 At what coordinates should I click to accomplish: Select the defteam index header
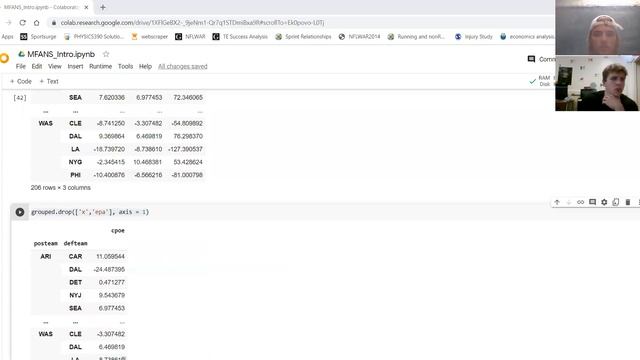click(x=76, y=243)
